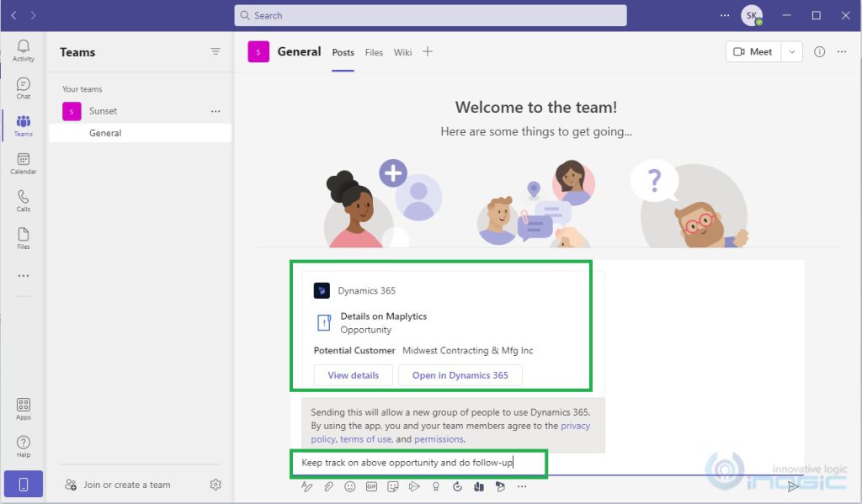
Task: Open the Sticker picker
Action: tap(393, 486)
